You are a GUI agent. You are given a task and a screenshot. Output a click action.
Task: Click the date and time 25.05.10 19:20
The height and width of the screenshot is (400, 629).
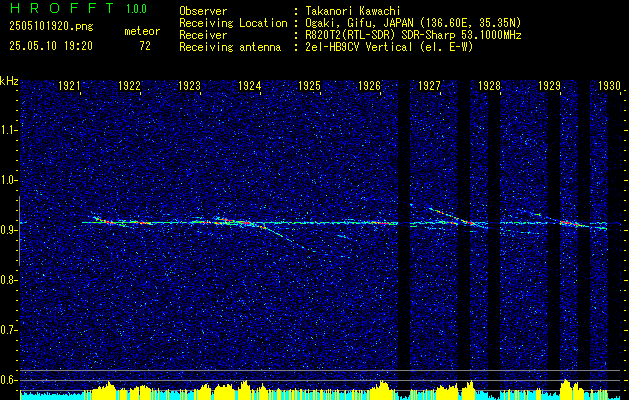[51, 46]
